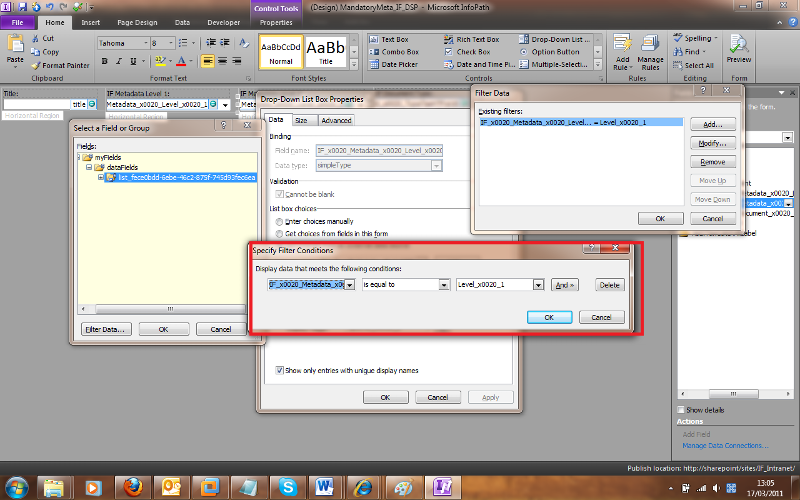
Task: Open 'Manage Data Connections...' link
Action: 726,445
